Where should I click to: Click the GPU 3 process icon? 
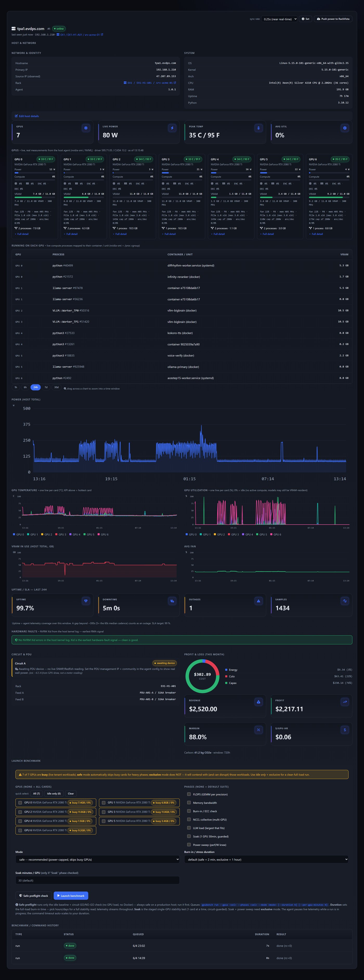(163, 228)
